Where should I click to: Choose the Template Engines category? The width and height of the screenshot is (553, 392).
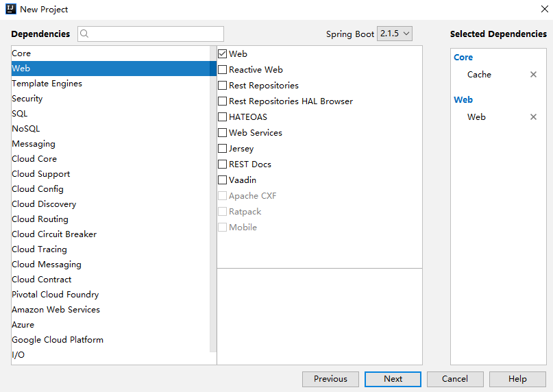coord(47,84)
